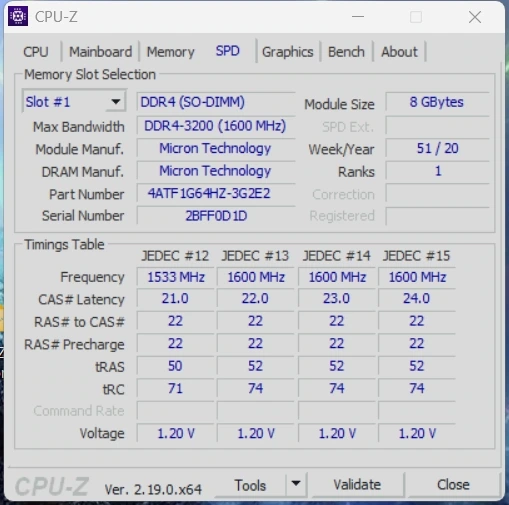
Task: Click the CAS# Latency value 22.0
Action: [256, 298]
